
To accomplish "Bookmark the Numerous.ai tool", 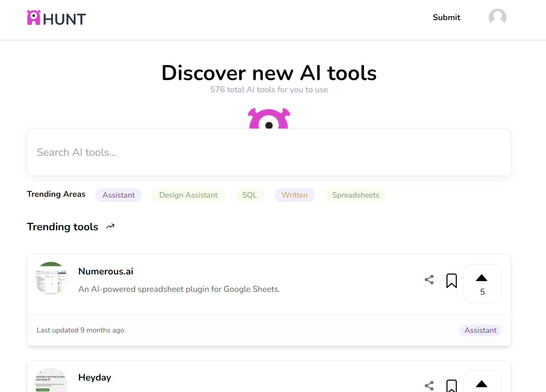I will 452,280.
